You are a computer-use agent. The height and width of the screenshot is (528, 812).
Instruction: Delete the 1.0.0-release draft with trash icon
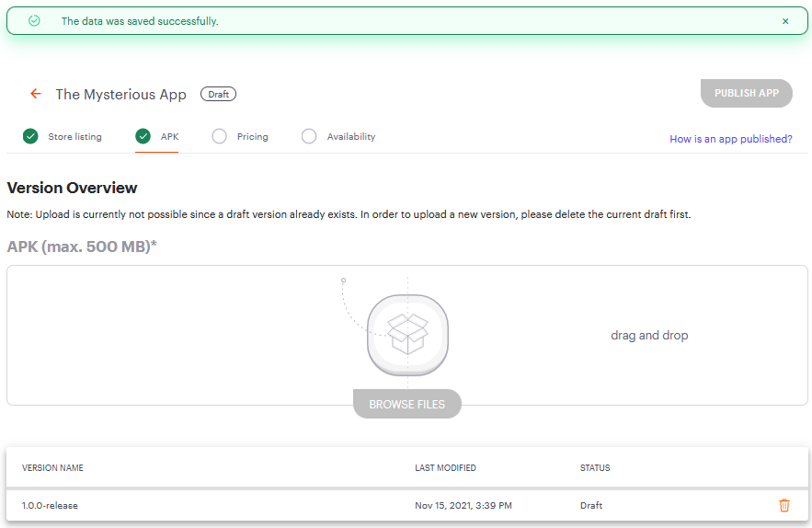(x=784, y=505)
